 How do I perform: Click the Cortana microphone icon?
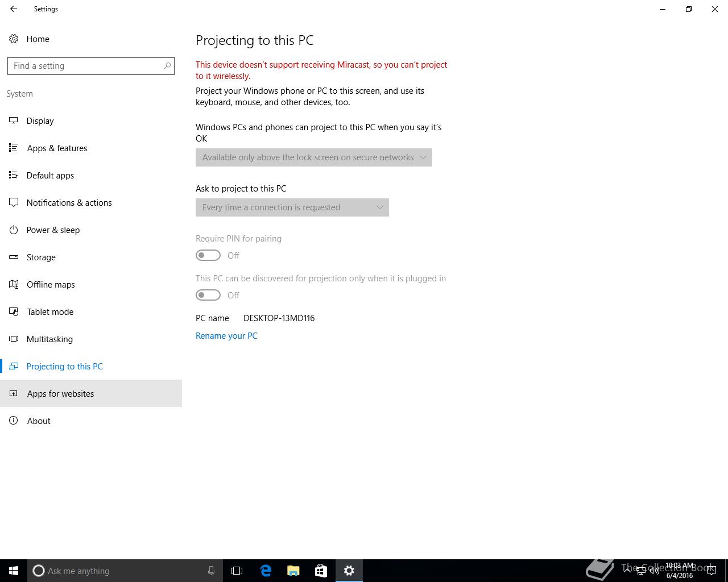(211, 571)
